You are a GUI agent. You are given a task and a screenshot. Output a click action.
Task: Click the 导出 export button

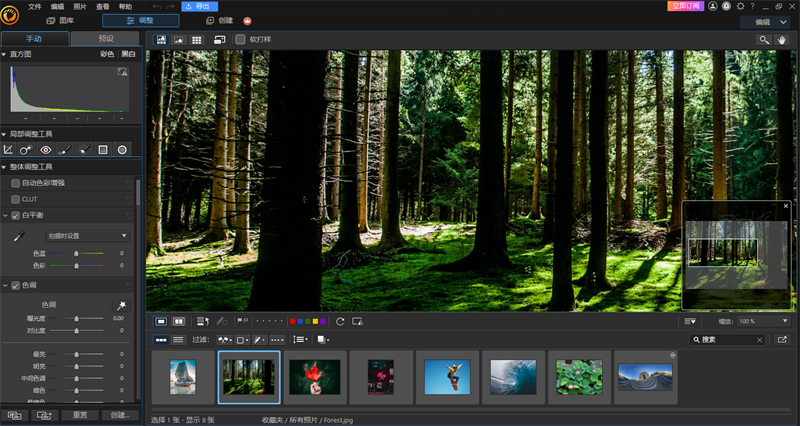[x=201, y=6]
